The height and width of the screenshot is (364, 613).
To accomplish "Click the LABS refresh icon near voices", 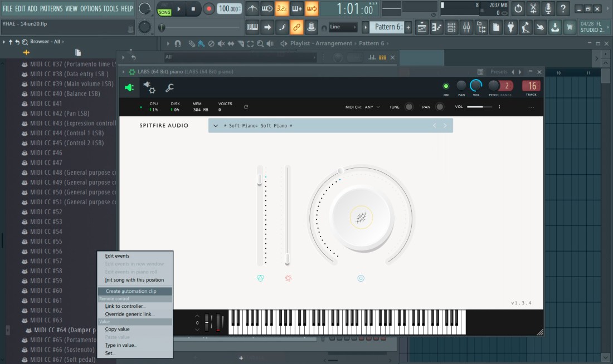I will pyautogui.click(x=246, y=107).
